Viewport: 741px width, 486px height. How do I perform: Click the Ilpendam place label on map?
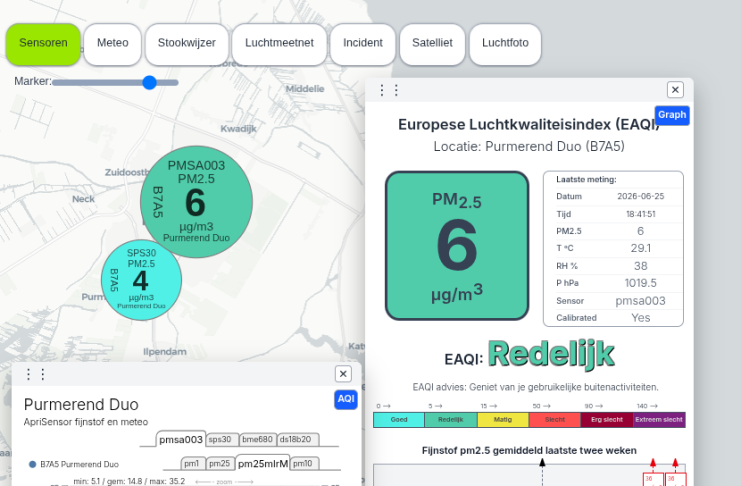pyautogui.click(x=165, y=352)
